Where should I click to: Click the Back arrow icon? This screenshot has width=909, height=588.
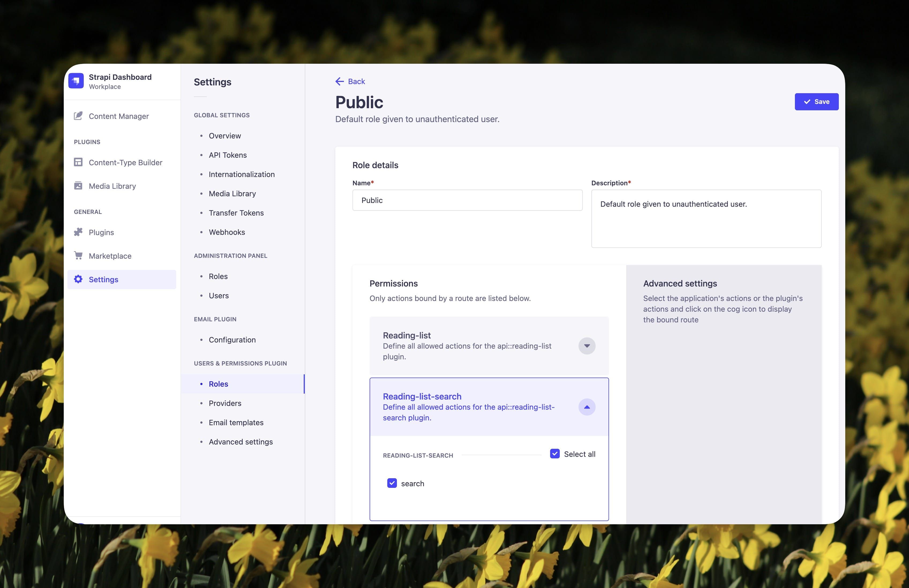[340, 81]
